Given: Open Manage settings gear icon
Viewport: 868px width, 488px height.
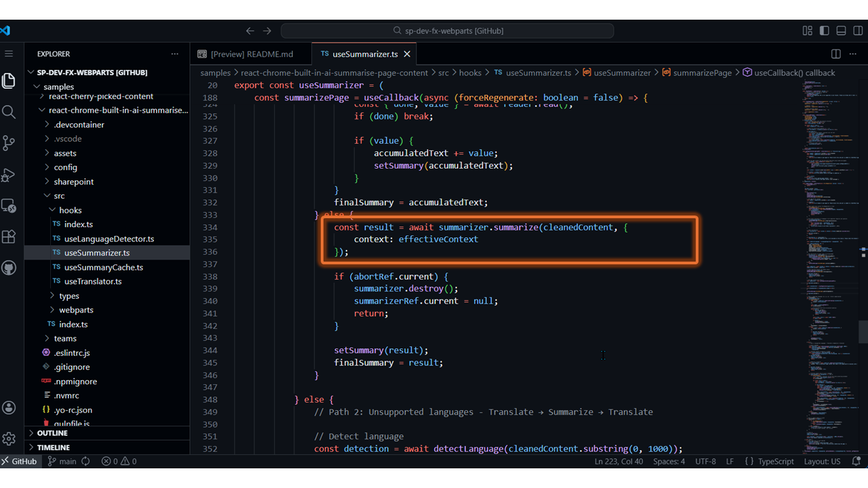Looking at the screenshot, I should click(x=9, y=439).
